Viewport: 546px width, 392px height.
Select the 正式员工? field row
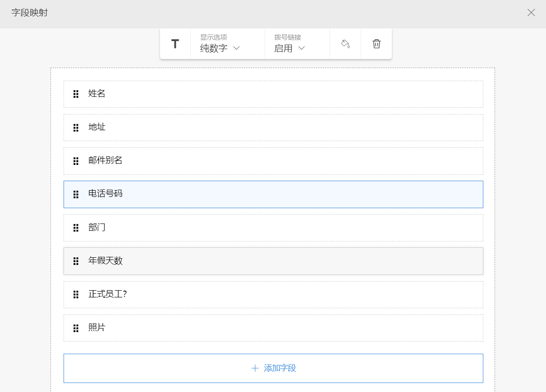click(x=273, y=295)
